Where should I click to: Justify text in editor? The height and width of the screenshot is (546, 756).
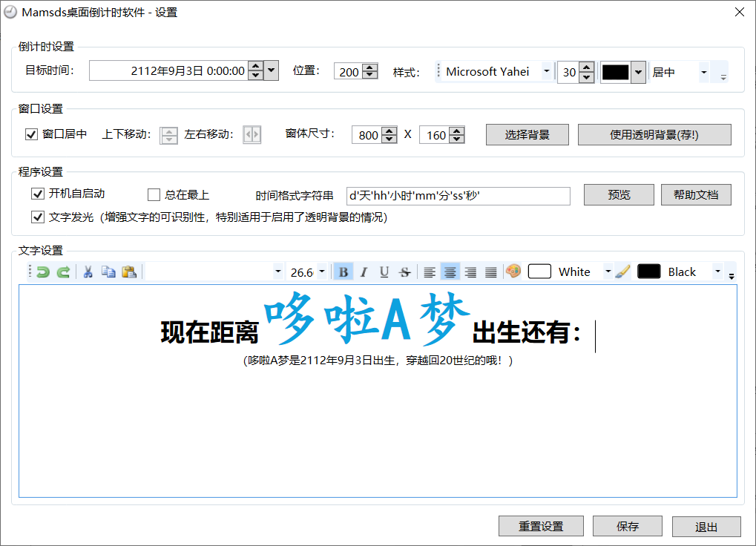point(491,272)
